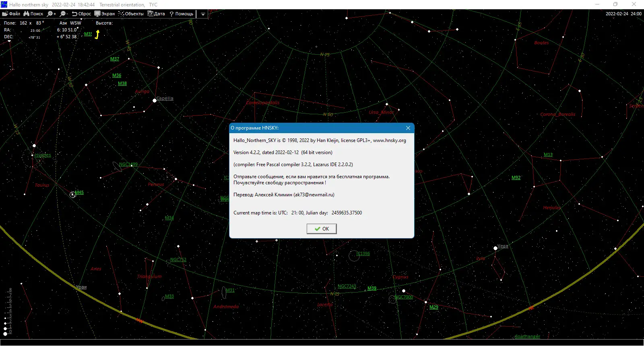Close the О программе HNSKY dialog
Screen dimensions: 644x346
tap(408, 128)
